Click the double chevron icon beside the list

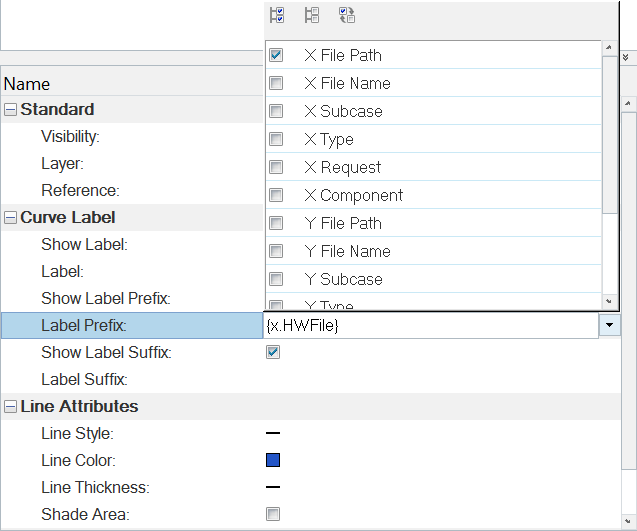pyautogui.click(x=625, y=58)
